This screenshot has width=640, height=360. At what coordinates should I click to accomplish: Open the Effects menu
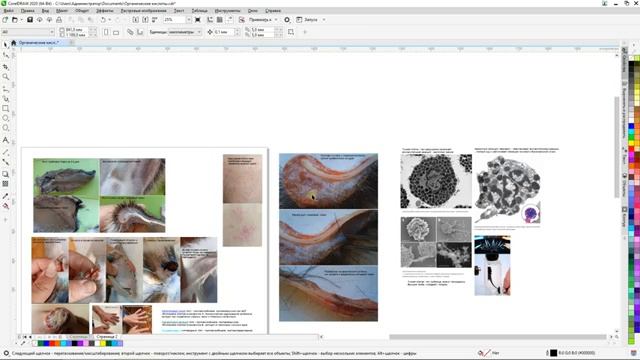[x=105, y=11]
